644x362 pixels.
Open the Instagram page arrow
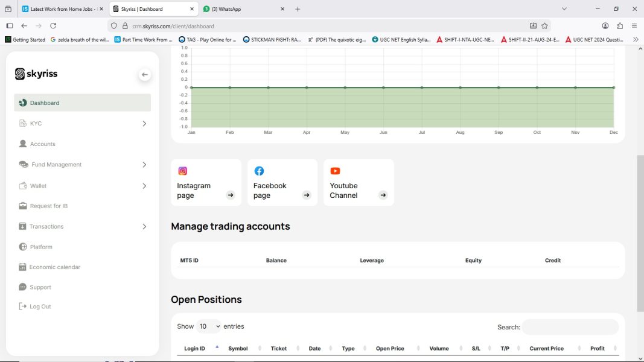pyautogui.click(x=231, y=195)
